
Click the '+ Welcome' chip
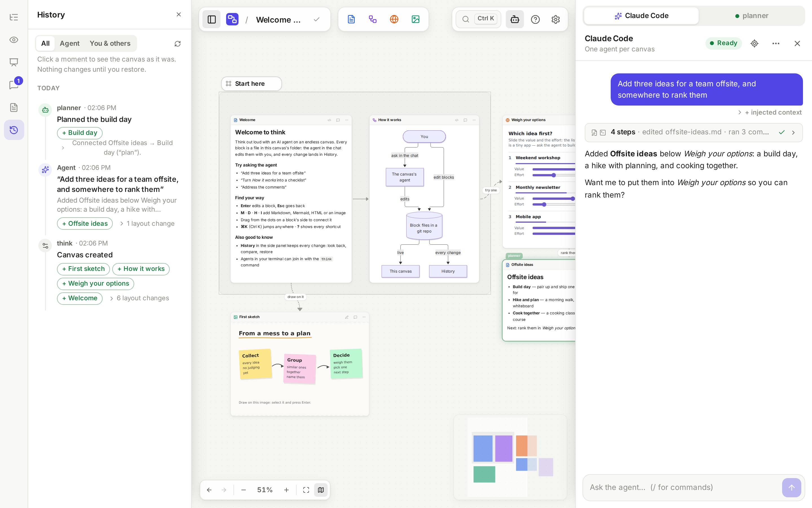[x=80, y=298]
